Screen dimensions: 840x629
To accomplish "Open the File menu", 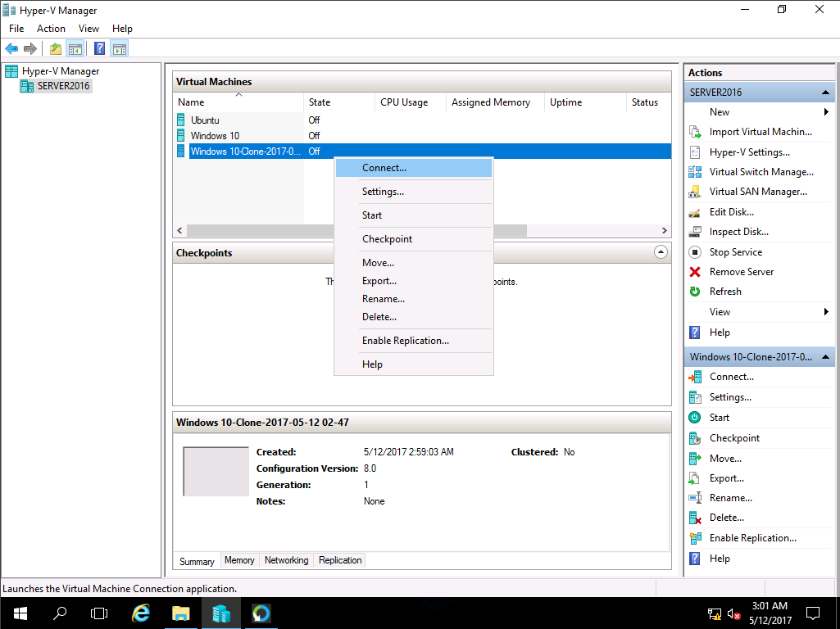I will pos(16,29).
